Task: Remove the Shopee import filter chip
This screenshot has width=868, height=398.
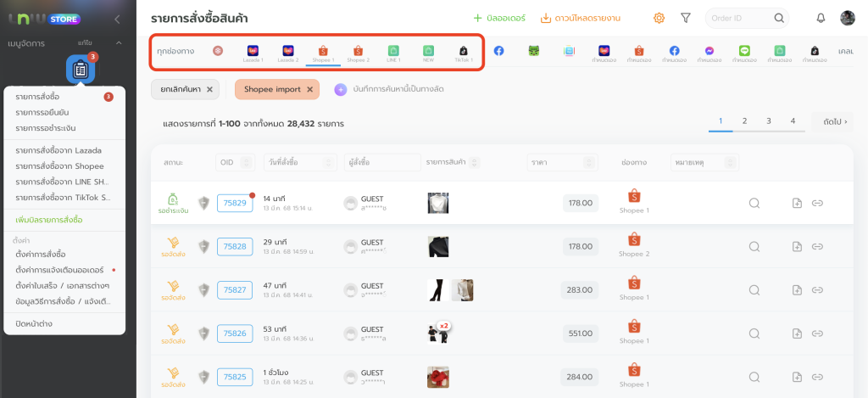Action: 310,89
